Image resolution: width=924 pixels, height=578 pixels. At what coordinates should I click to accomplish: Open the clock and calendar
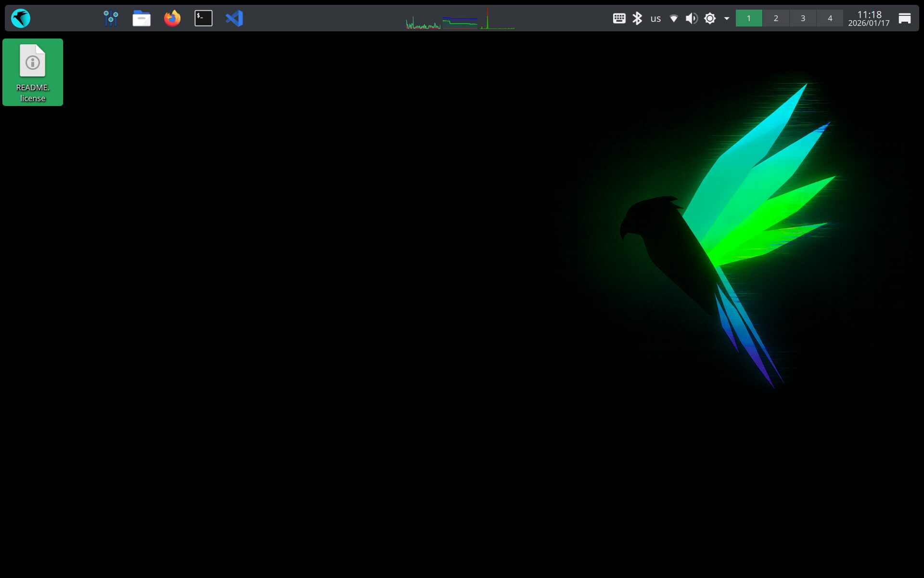(869, 18)
